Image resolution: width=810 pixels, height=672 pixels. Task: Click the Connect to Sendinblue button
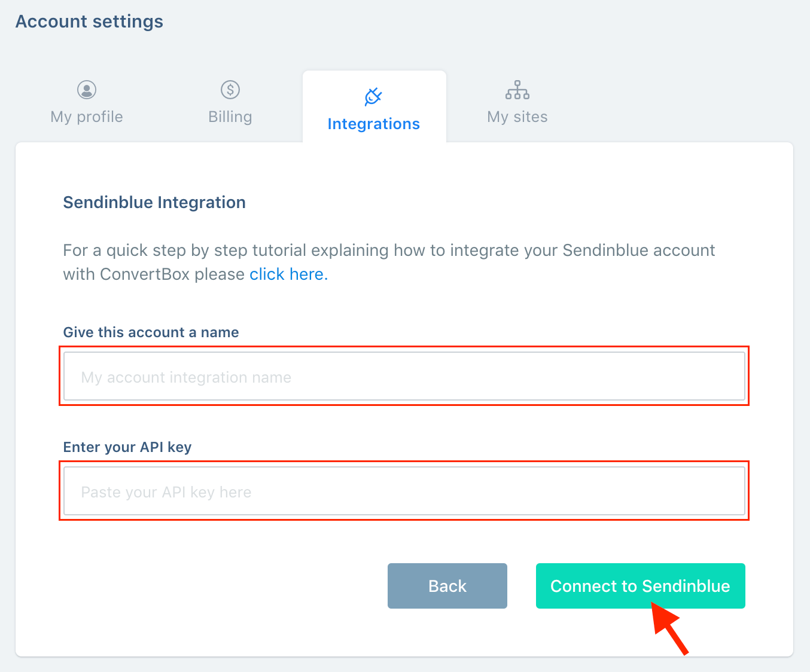[641, 586]
